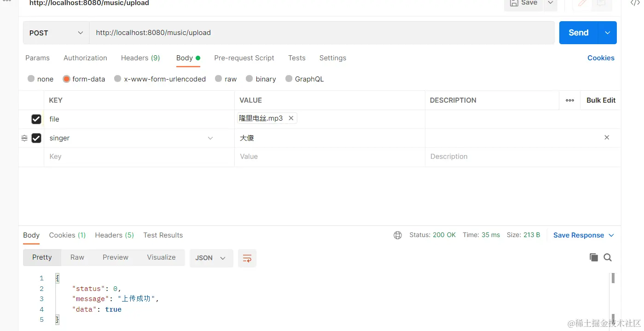Image resolution: width=644 pixels, height=331 pixels.
Task: Uncheck the singer row checkbox
Action: 36,138
